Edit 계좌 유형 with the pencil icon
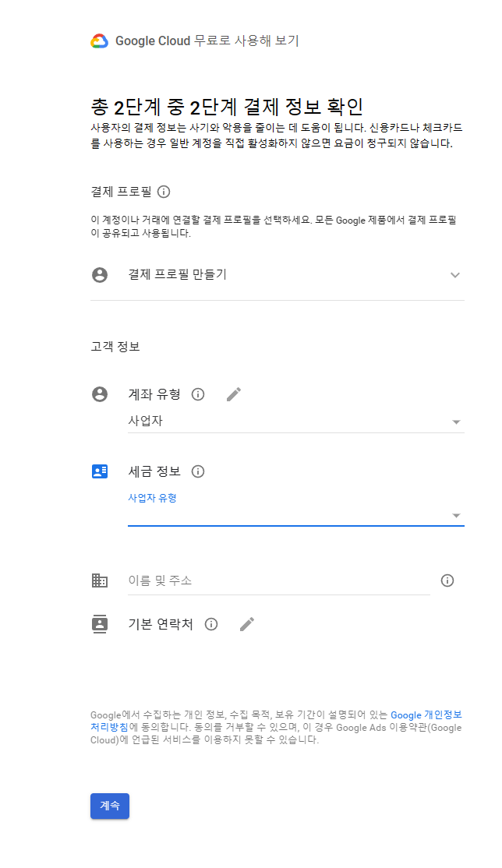The width and height of the screenshot is (502, 868). 234,394
